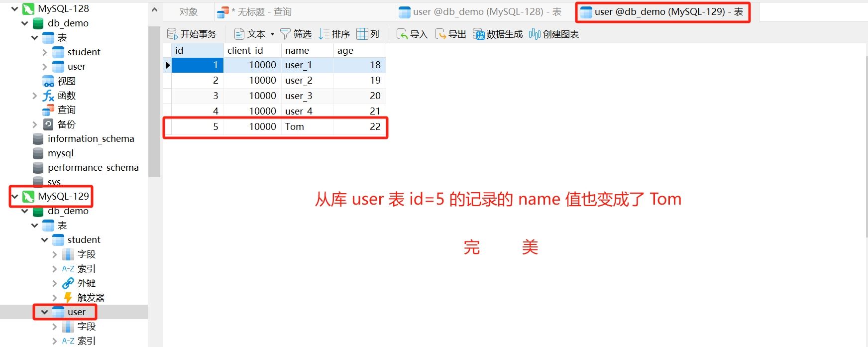Click the 字段 fields icon under student
The image size is (868, 347).
[68, 254]
